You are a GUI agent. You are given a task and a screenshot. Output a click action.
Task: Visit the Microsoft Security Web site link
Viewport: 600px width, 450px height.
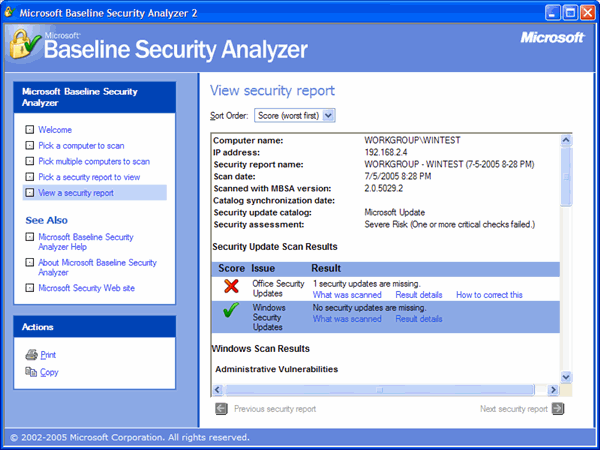coord(86,288)
